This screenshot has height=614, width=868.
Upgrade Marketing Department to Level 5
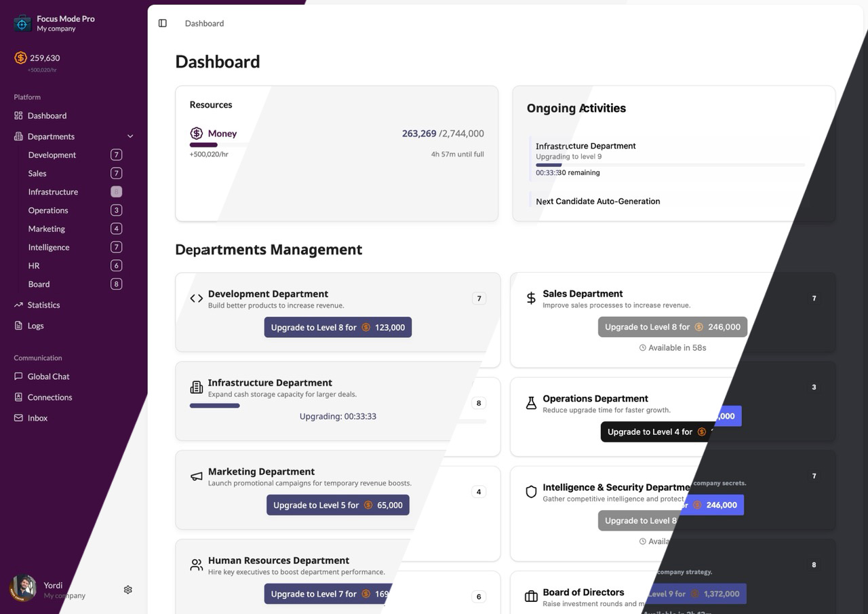pyautogui.click(x=338, y=505)
